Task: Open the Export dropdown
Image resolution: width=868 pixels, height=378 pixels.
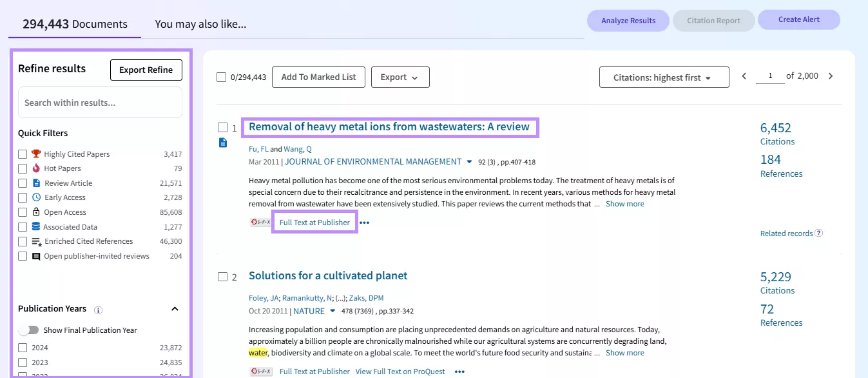Action: [x=400, y=77]
